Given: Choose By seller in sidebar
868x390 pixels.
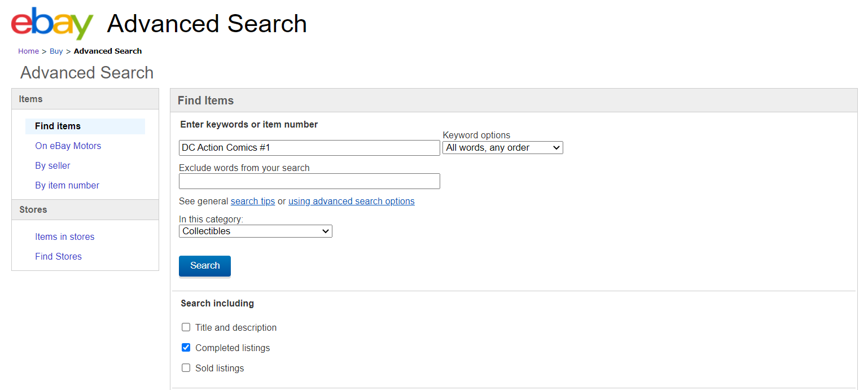Looking at the screenshot, I should [x=52, y=166].
